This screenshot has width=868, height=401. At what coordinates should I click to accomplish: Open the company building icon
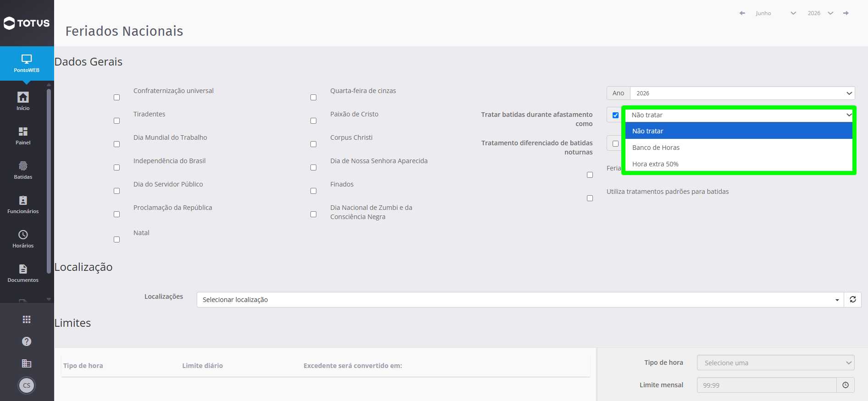tap(27, 363)
